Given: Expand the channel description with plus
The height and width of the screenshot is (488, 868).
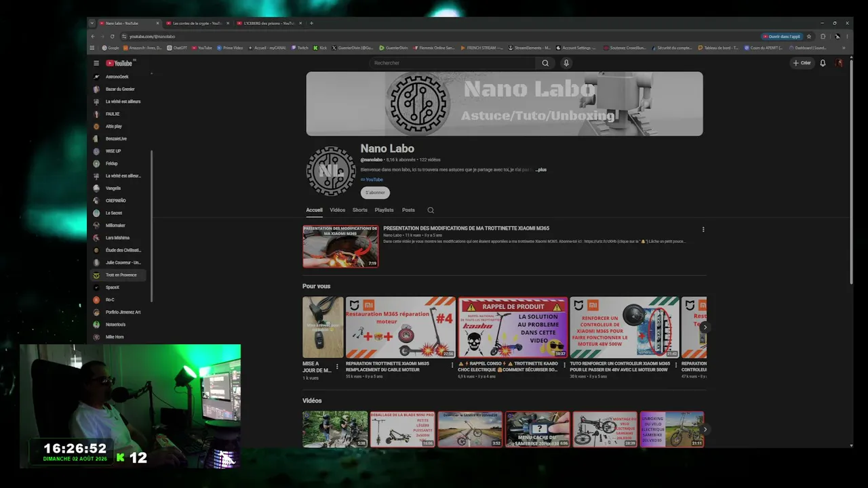Looking at the screenshot, I should (x=541, y=169).
